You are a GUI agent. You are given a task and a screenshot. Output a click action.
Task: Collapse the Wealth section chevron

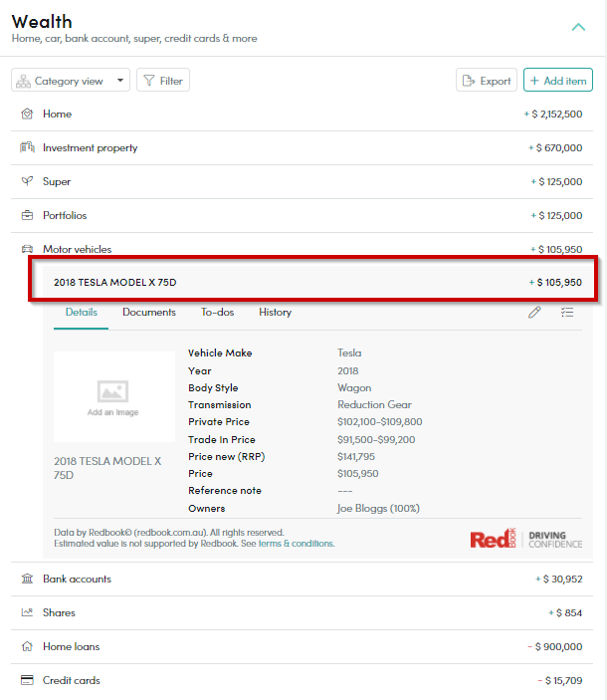[x=578, y=27]
